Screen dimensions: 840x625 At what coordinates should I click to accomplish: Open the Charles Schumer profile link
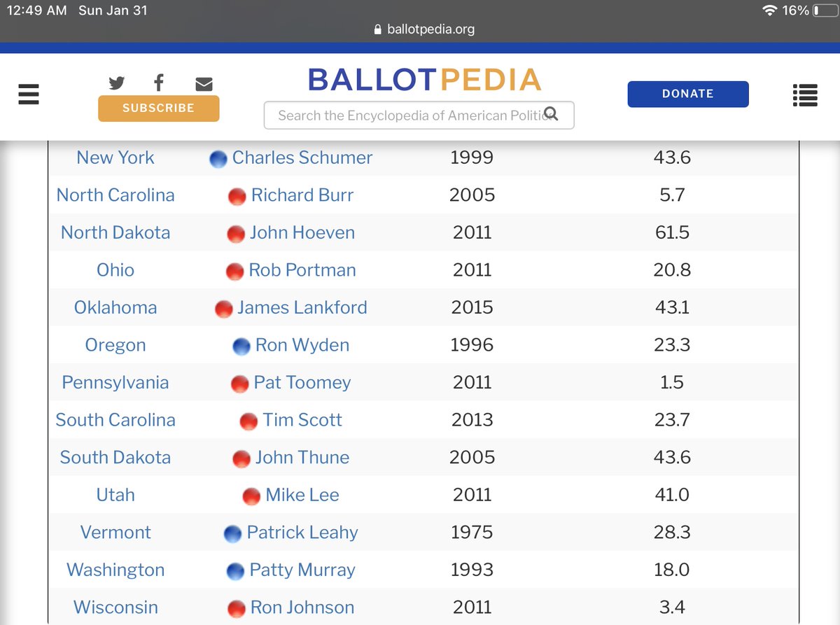pyautogui.click(x=302, y=157)
